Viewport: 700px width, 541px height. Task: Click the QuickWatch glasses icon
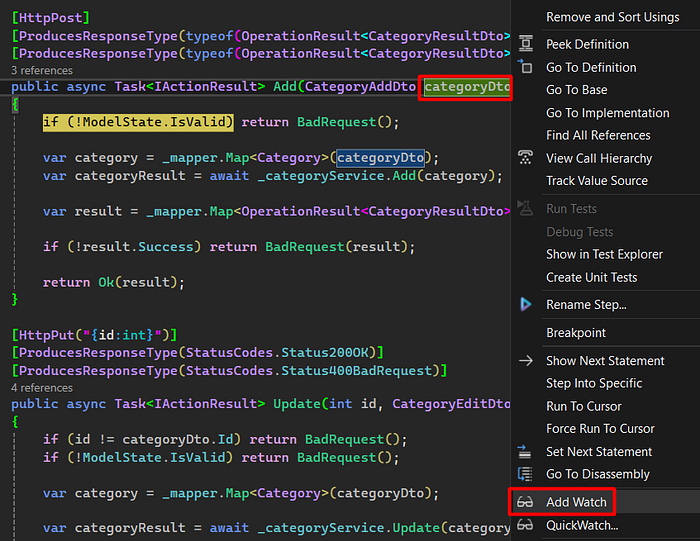point(525,525)
